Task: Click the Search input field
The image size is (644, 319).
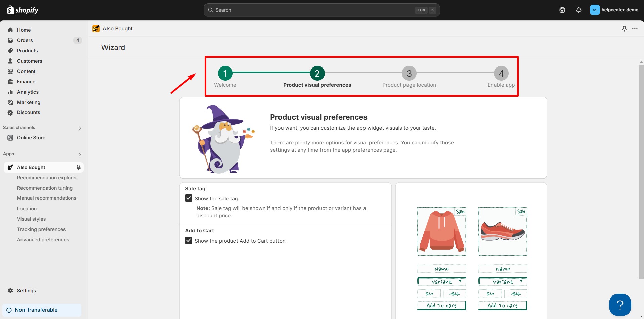Action: (312, 10)
